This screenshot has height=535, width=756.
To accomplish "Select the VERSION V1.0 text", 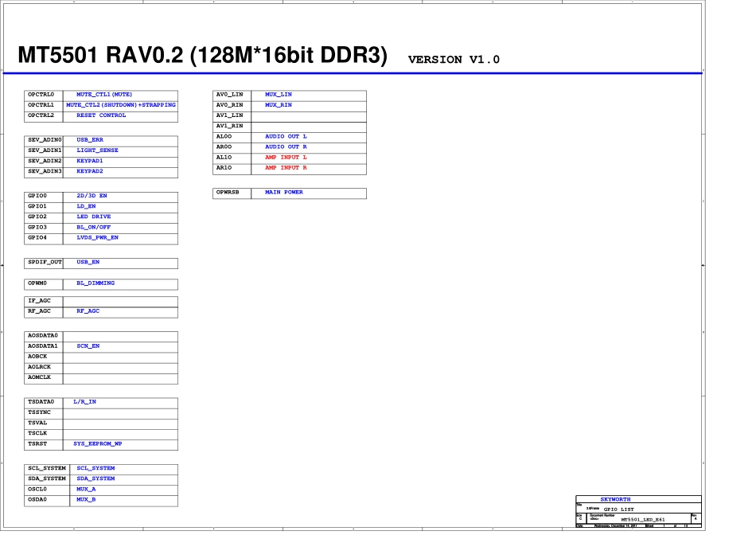I will (454, 60).
